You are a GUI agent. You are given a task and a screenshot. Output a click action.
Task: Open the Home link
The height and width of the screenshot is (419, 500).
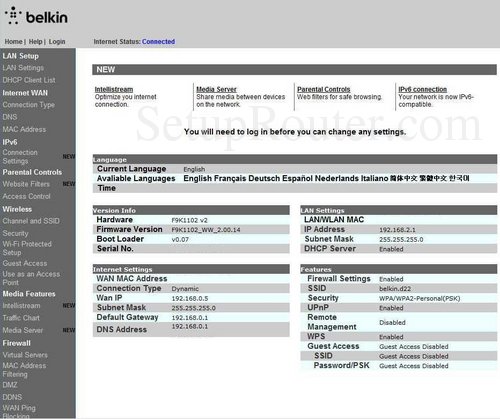(x=13, y=42)
